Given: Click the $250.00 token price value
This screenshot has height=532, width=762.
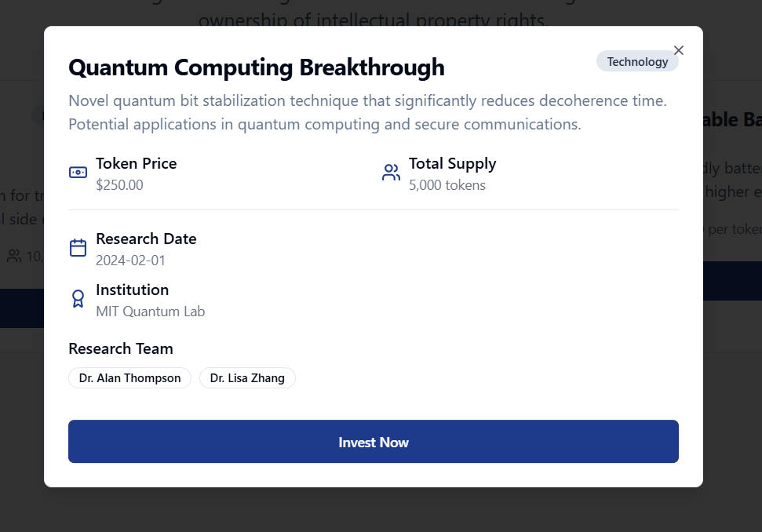Looking at the screenshot, I should pos(119,185).
